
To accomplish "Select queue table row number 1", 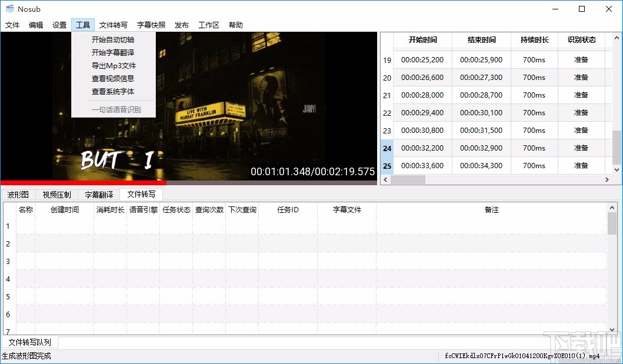I will pyautogui.click(x=8, y=226).
